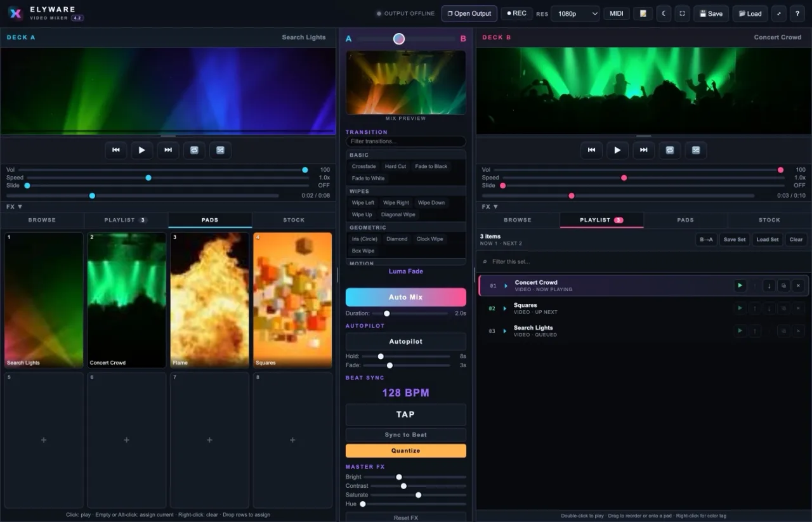Open the help question mark icon
812x522 pixels.
(797, 13)
